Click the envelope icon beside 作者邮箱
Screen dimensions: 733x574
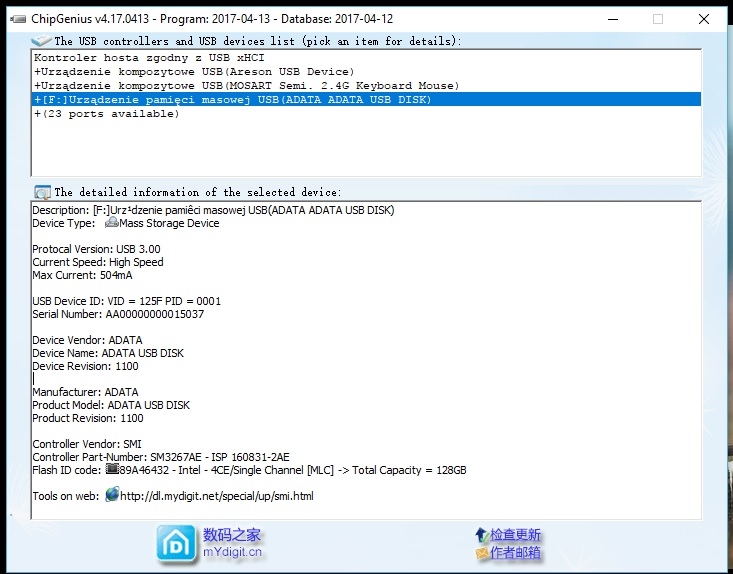coord(482,553)
